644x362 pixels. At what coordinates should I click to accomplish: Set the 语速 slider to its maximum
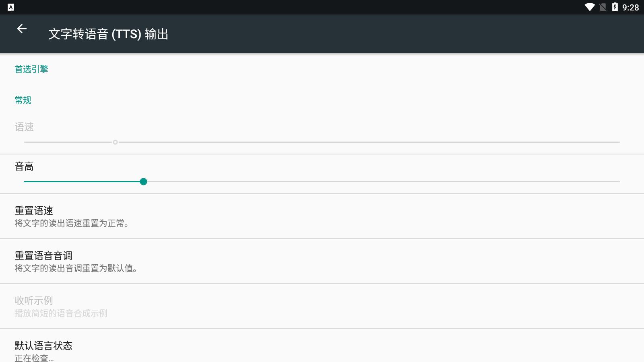click(x=619, y=142)
